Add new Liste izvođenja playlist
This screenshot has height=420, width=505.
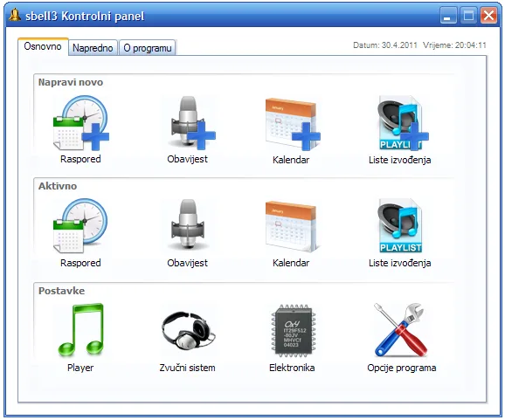(x=403, y=122)
